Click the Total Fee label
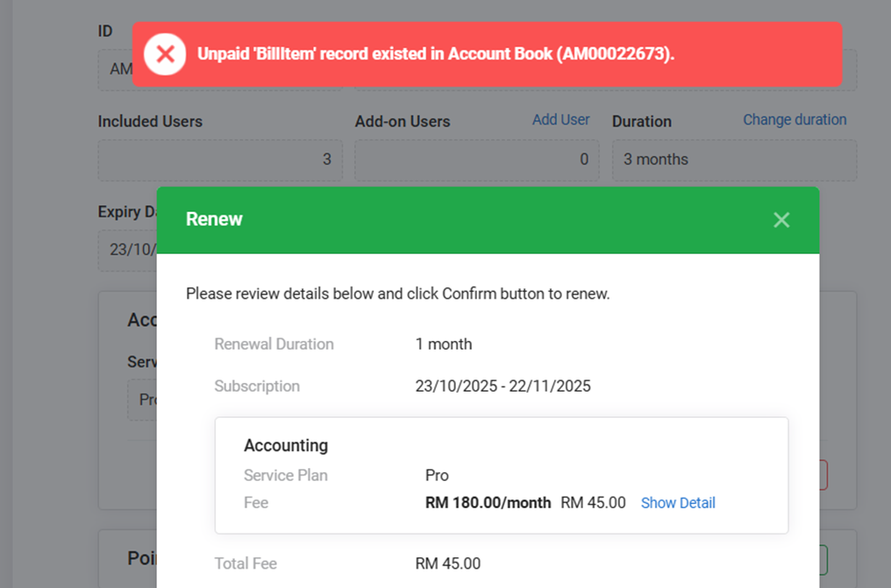Viewport: 891px width, 588px height. tap(246, 563)
